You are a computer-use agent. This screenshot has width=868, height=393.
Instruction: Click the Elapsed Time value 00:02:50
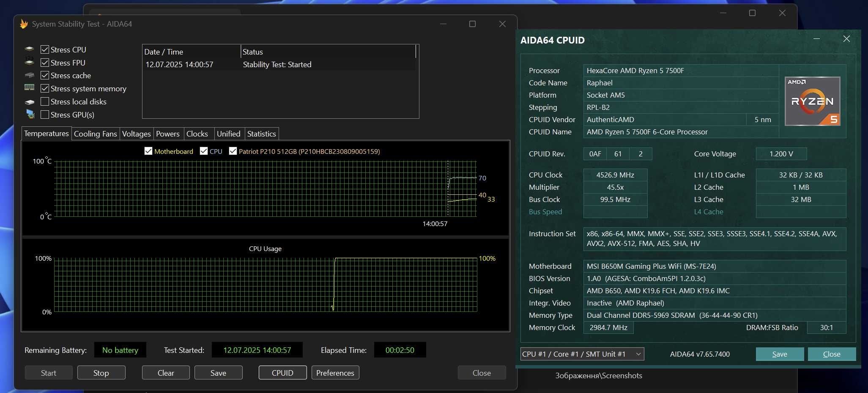400,350
